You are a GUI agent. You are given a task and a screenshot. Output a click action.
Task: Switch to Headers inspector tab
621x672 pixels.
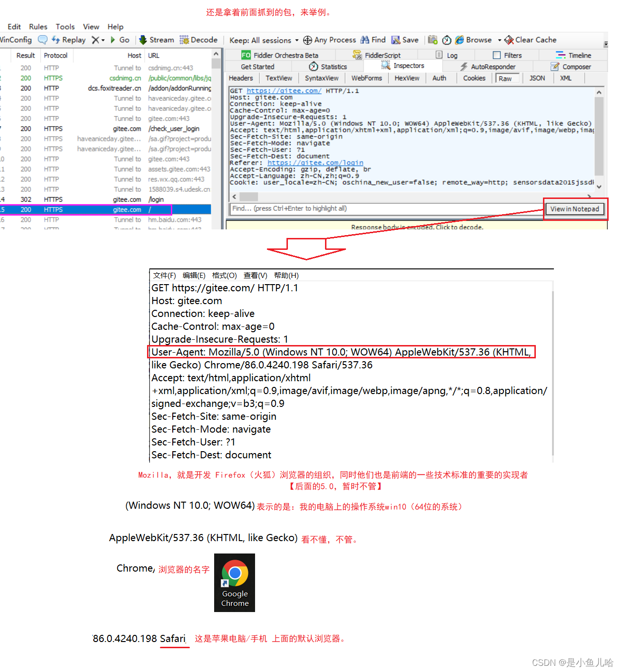[x=241, y=78]
